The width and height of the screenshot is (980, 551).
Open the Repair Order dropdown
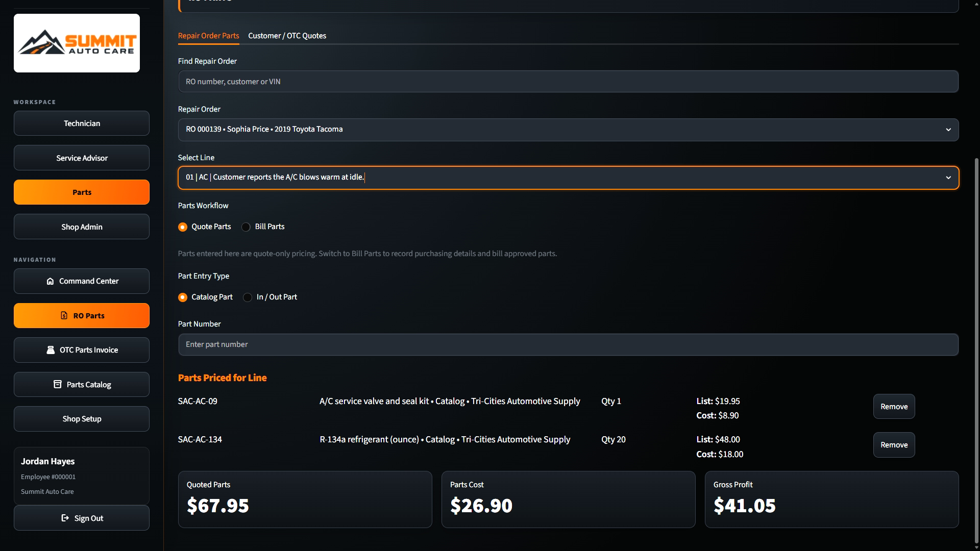click(x=568, y=130)
